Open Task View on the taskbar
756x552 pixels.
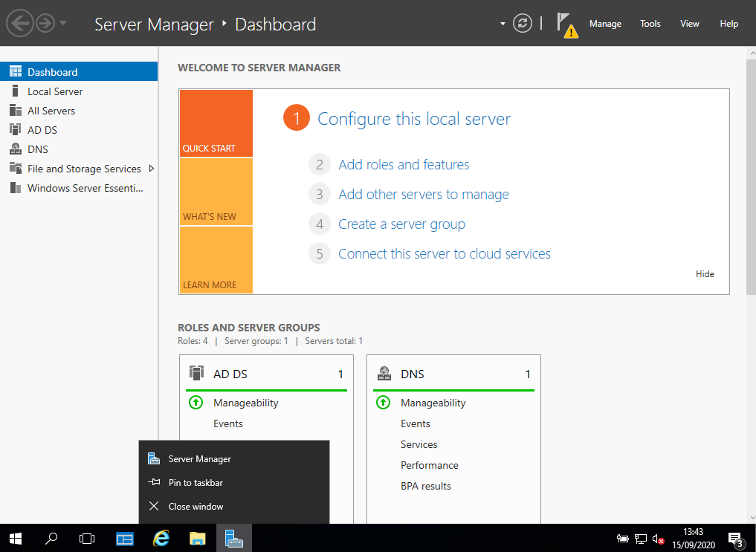pyautogui.click(x=87, y=538)
